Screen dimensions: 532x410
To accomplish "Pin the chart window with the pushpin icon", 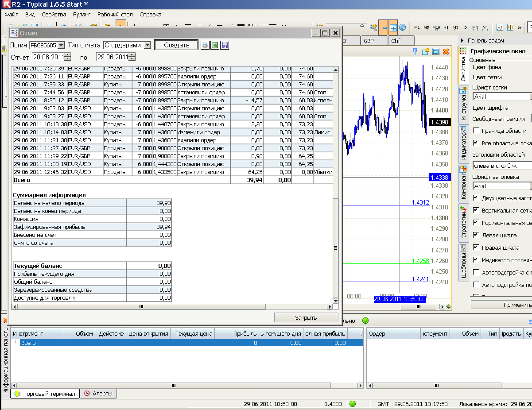I will coord(416,52).
